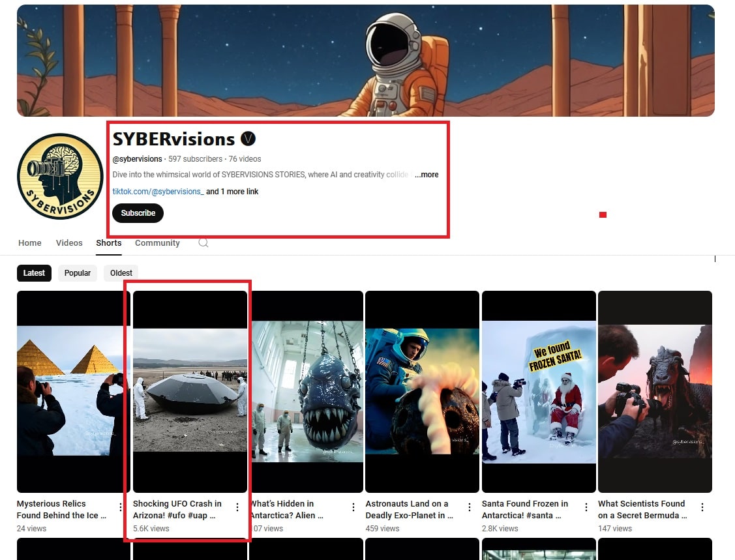Switch to the Videos tab
This screenshot has width=735, height=560.
pyautogui.click(x=69, y=243)
